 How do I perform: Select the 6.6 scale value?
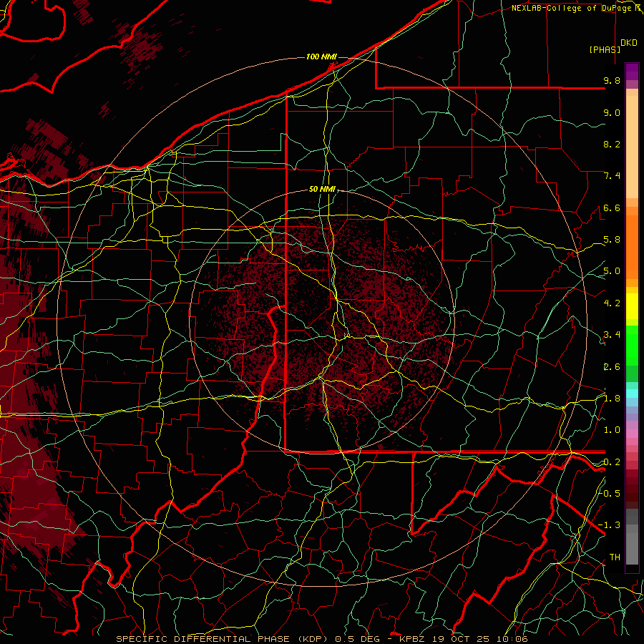tap(612, 208)
